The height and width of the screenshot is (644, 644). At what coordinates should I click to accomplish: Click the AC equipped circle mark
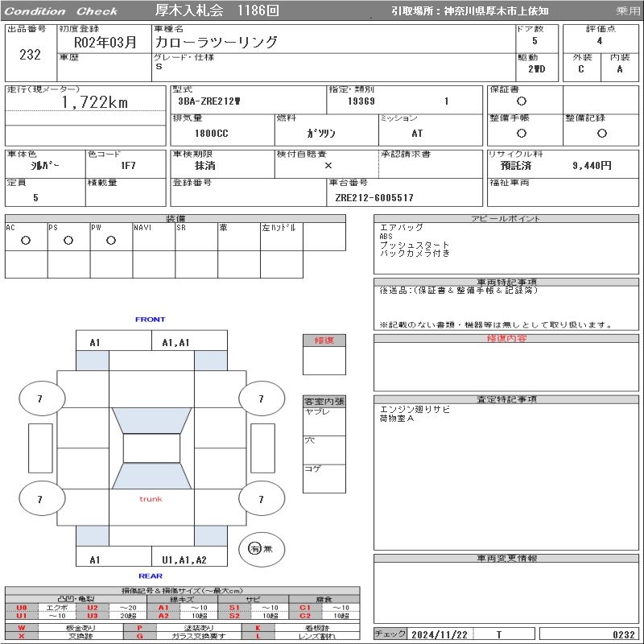click(26, 240)
